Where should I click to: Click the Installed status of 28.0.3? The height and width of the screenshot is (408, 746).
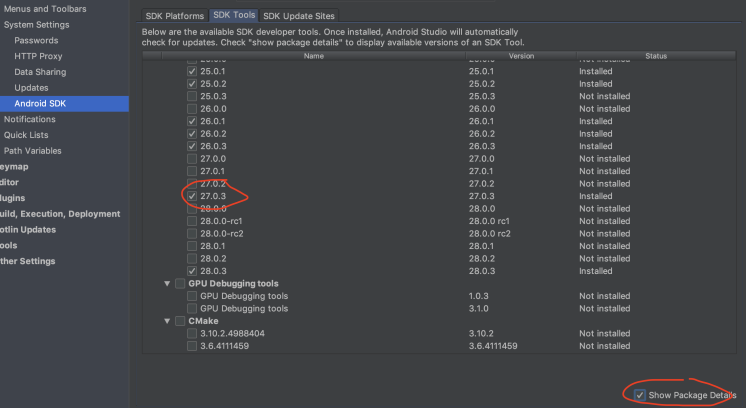pos(596,271)
